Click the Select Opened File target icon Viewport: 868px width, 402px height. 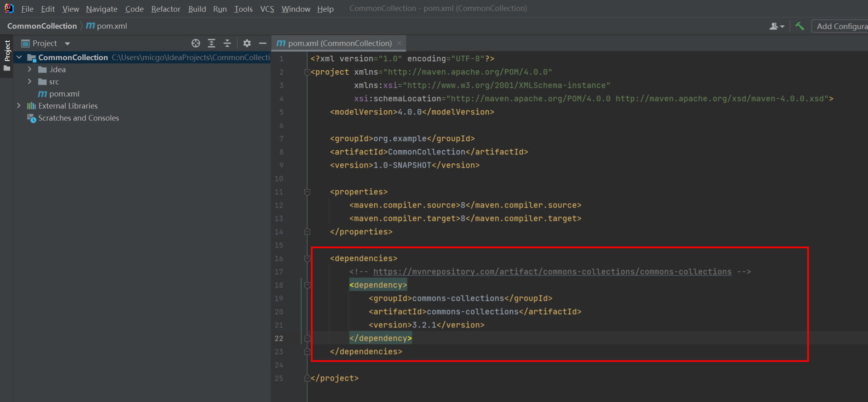(x=196, y=43)
